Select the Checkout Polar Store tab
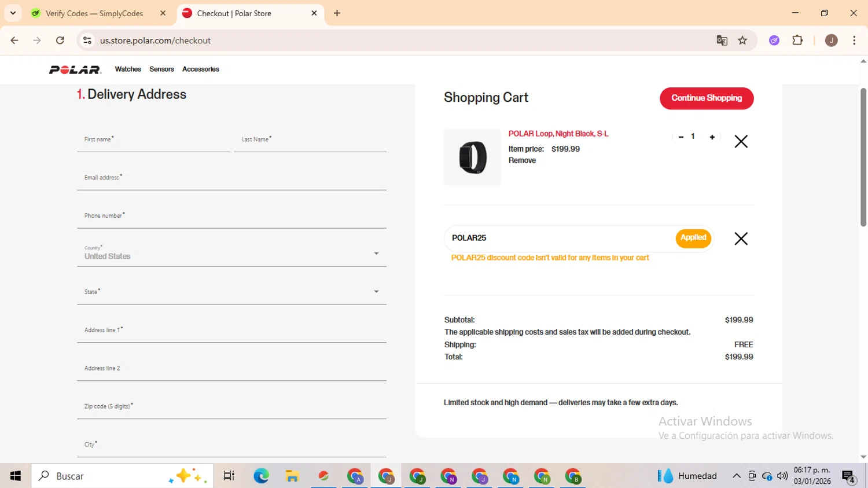 point(249,13)
